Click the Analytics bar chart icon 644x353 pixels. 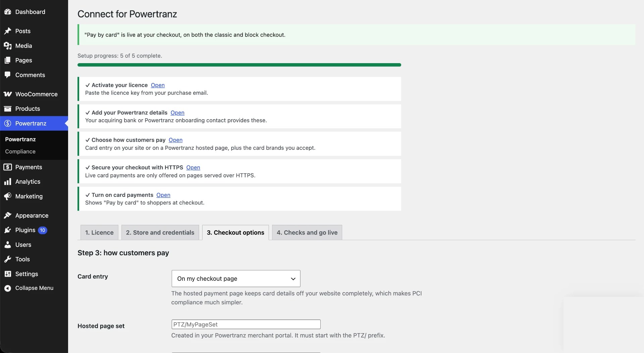click(8, 182)
